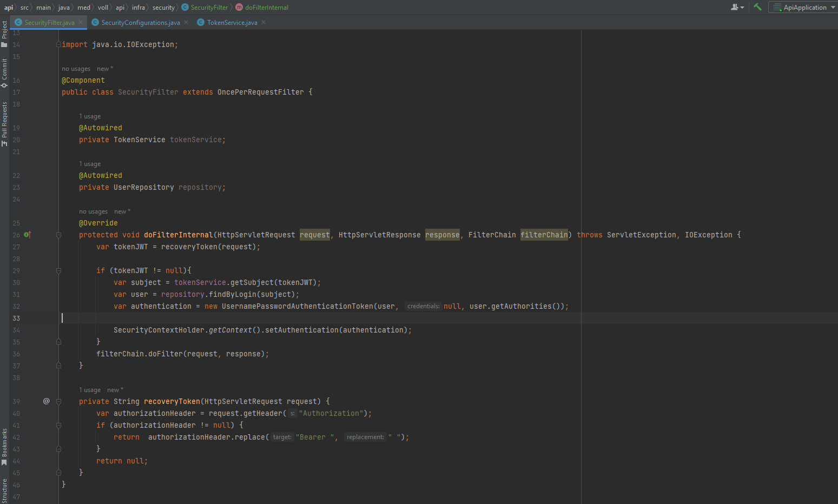838x504 pixels.
Task: Click the fold end marker on line 37
Action: click(58, 366)
